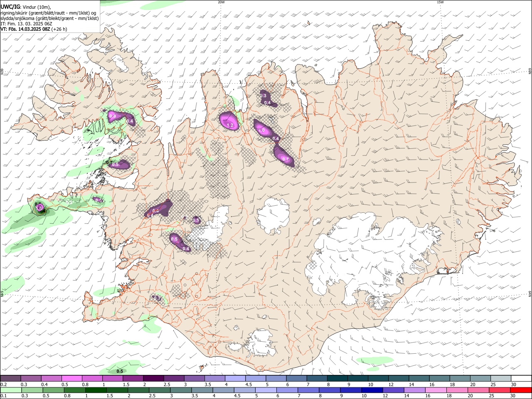Click the 20W longitude label
Screen dimensions: 532x399
[x=221, y=2]
